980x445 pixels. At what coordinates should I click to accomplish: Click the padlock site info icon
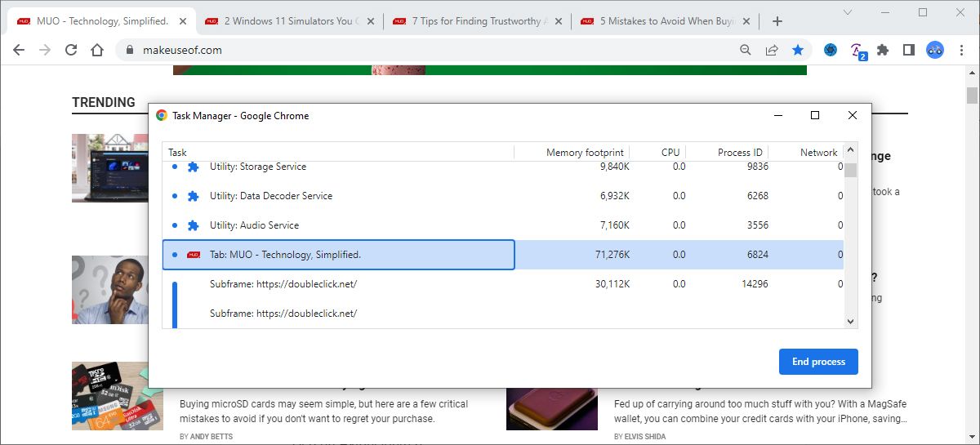pos(129,50)
